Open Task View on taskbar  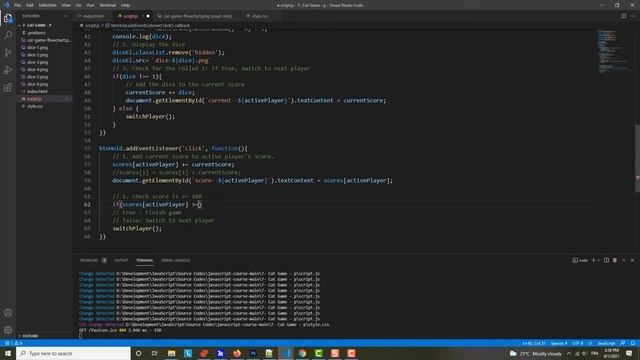tap(155, 353)
